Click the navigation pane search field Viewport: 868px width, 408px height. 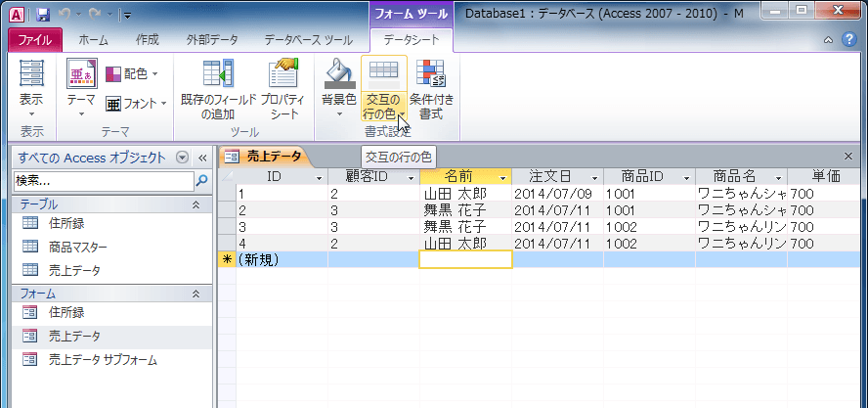point(104,180)
